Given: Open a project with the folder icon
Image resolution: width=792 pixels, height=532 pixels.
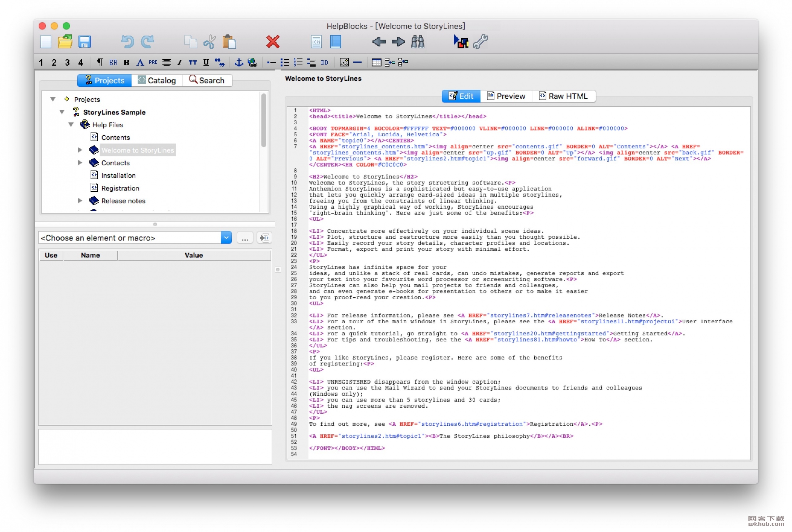Looking at the screenshot, I should (65, 42).
